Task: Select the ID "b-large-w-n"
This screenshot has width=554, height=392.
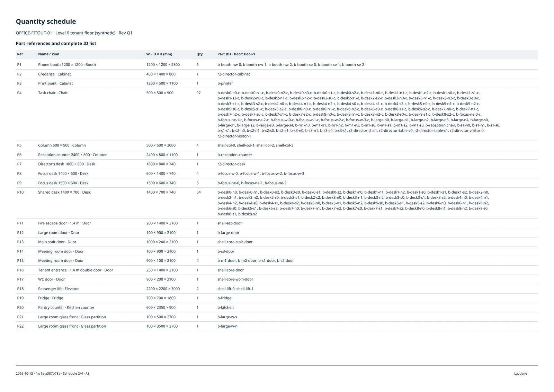Action: [x=227, y=326]
